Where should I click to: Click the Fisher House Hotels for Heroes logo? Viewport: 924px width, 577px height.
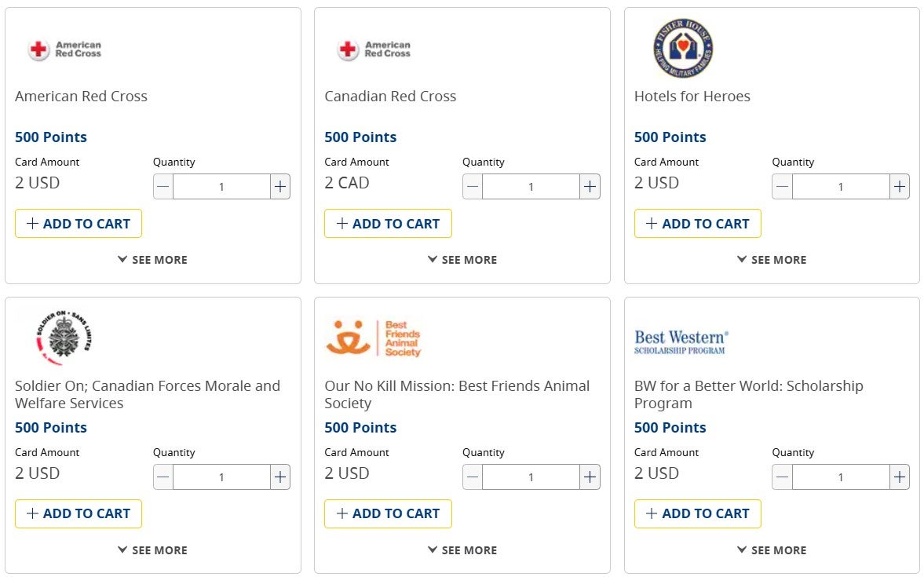point(682,47)
